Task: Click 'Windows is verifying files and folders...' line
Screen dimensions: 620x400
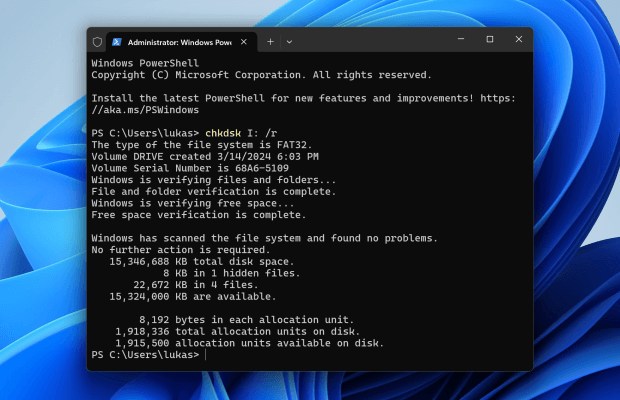Action: [x=214, y=180]
